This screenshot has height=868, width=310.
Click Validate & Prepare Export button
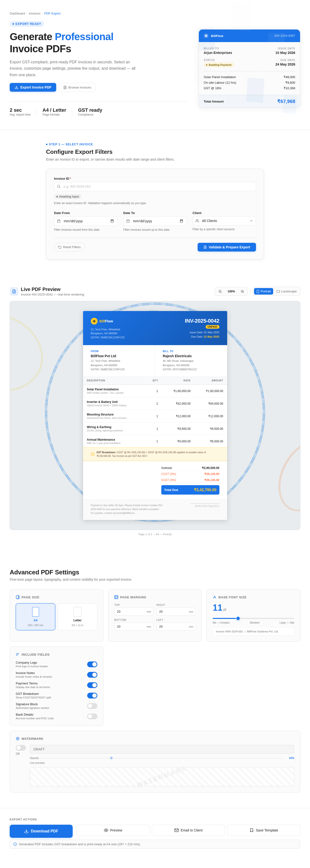227,247
